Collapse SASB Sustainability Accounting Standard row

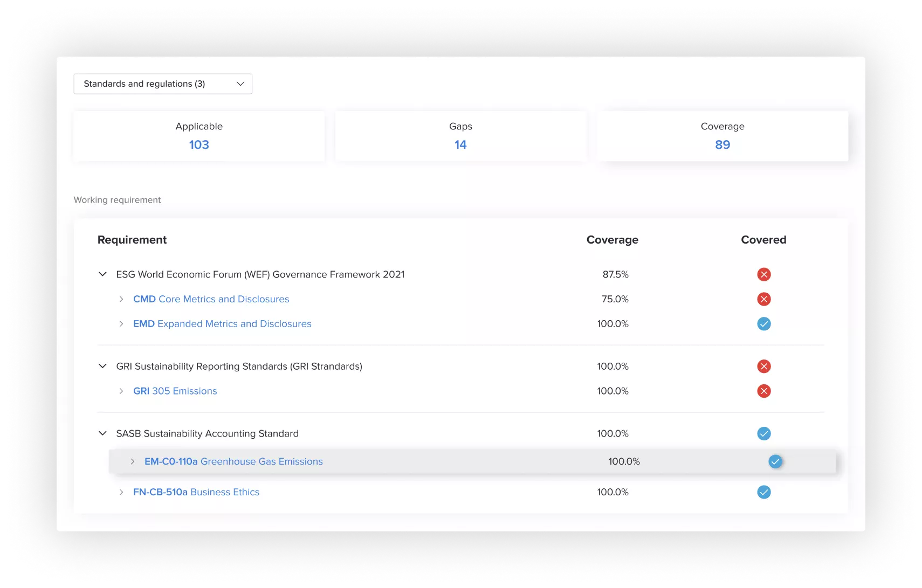coord(102,433)
